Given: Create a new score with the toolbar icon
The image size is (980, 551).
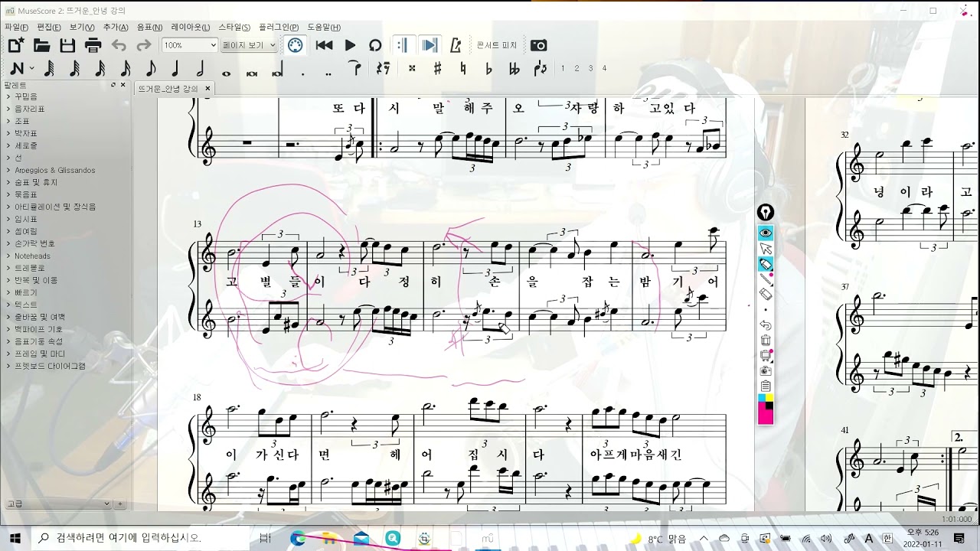Looking at the screenshot, I should click(16, 45).
